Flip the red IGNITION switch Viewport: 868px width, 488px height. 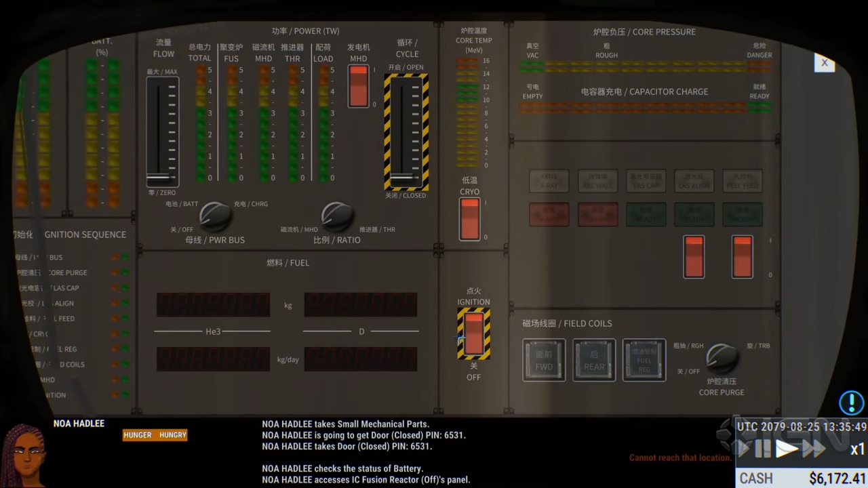click(x=473, y=333)
